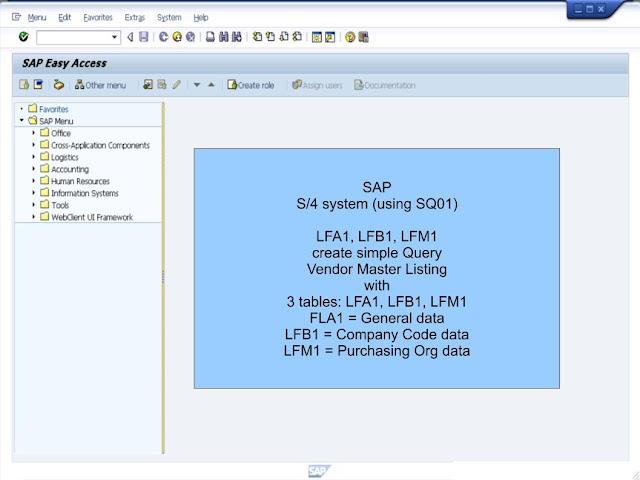Click the Create New Session icon

pos(317,37)
